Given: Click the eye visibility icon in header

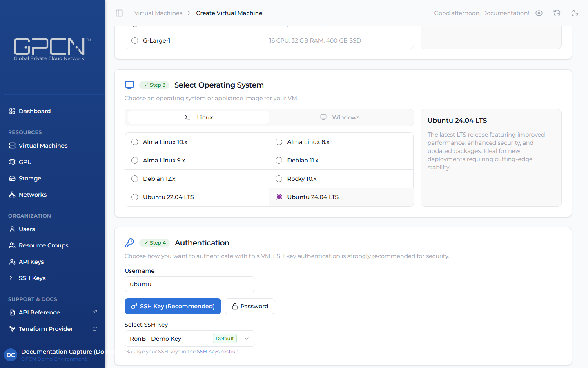Looking at the screenshot, I should (539, 13).
